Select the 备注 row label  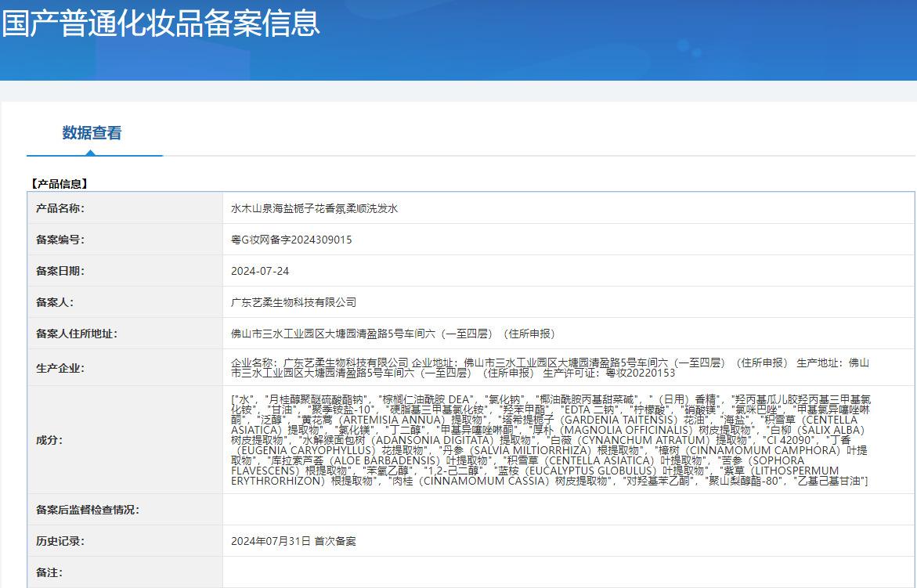[x=49, y=572]
